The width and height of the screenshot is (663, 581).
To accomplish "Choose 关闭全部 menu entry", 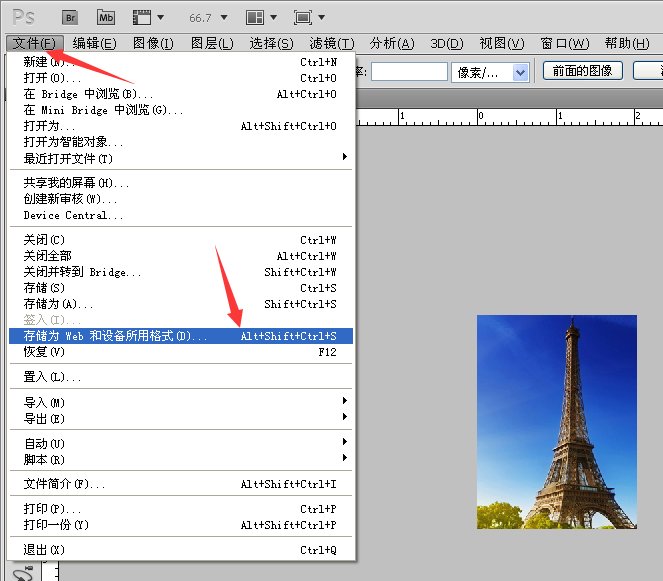I will click(x=181, y=256).
